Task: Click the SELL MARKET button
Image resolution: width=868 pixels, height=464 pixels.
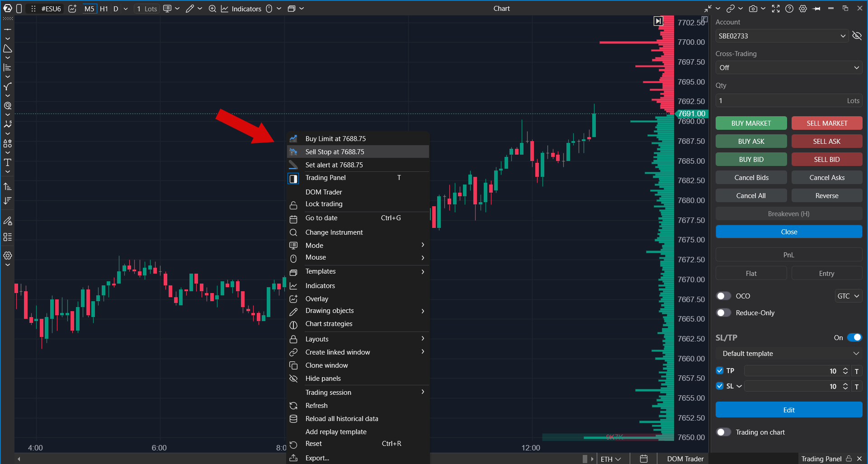Action: click(x=827, y=123)
